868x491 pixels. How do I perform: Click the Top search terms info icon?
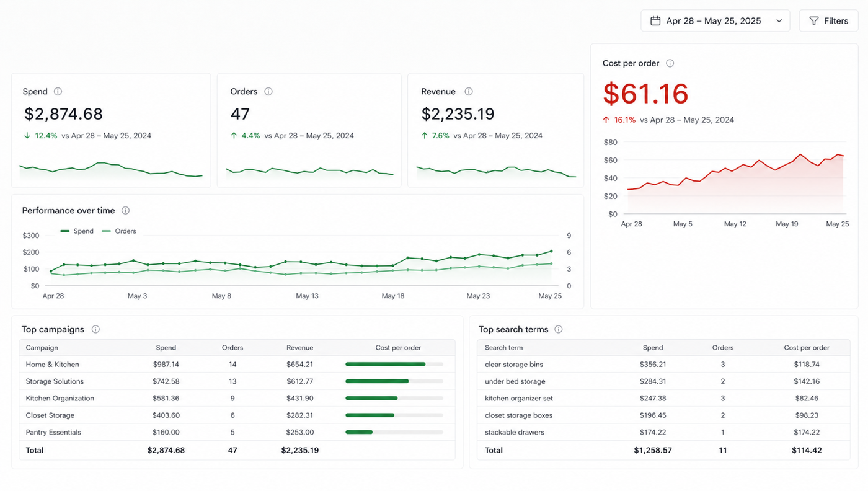[559, 329]
